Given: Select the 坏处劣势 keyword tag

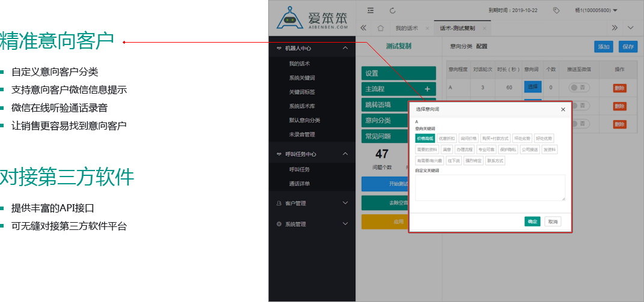Looking at the screenshot, I should point(523,138).
